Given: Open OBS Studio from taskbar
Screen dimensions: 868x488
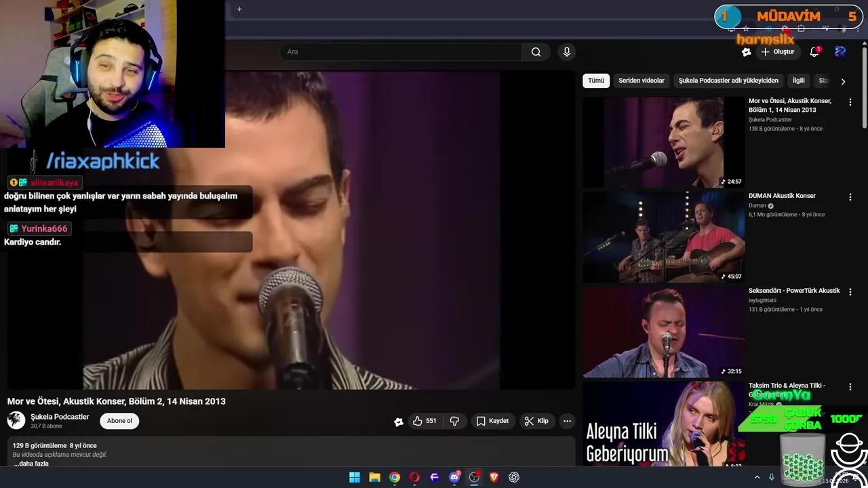Looking at the screenshot, I should click(x=474, y=477).
